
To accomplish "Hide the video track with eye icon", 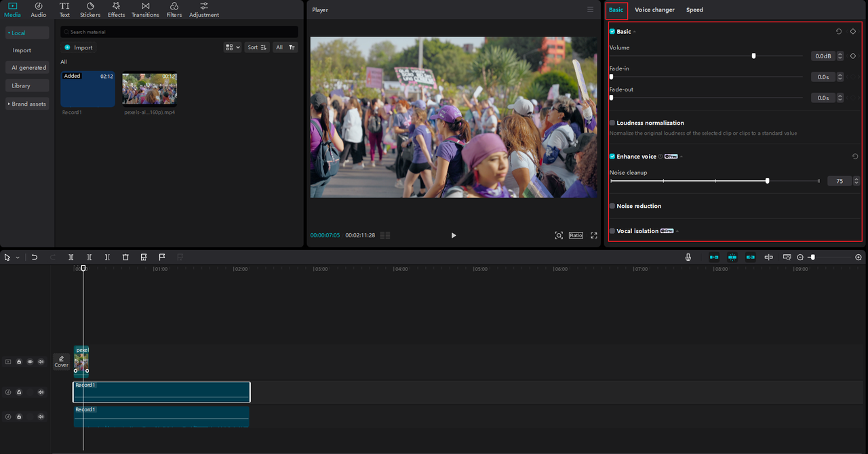I will coord(30,362).
